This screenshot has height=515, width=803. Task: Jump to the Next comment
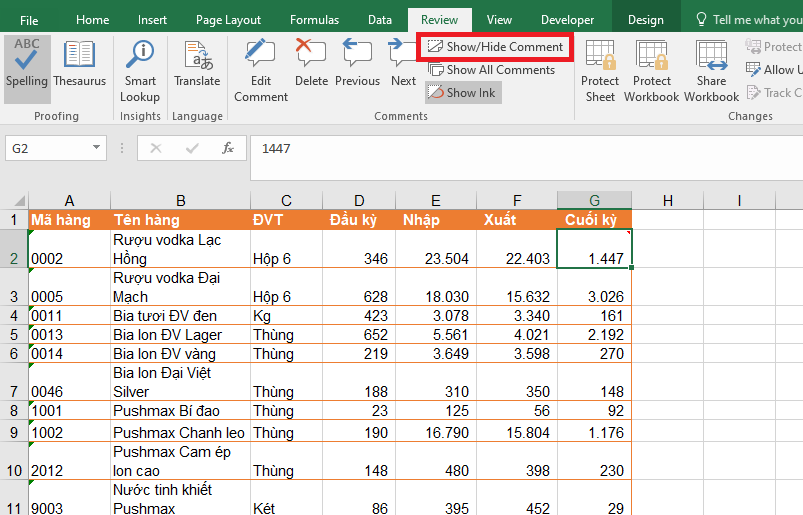[403, 64]
